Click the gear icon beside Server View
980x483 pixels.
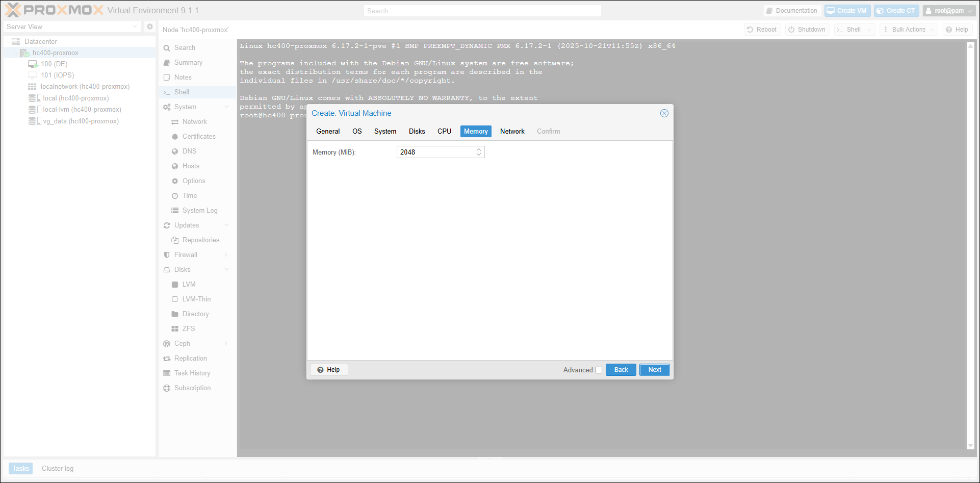[x=150, y=27]
